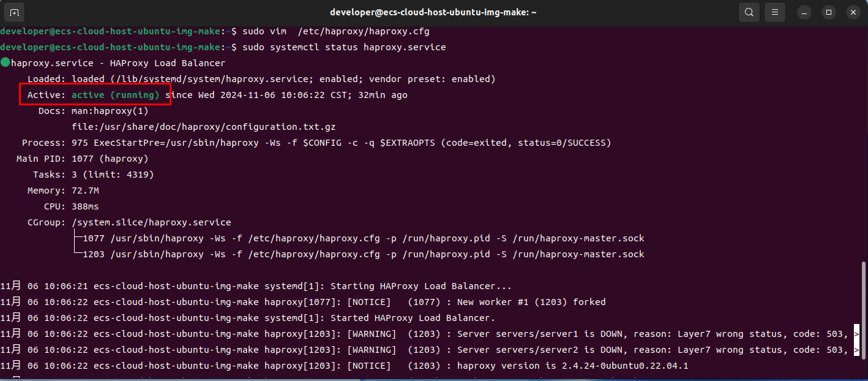Click the man:haproxy(1) docs reference

click(110, 111)
